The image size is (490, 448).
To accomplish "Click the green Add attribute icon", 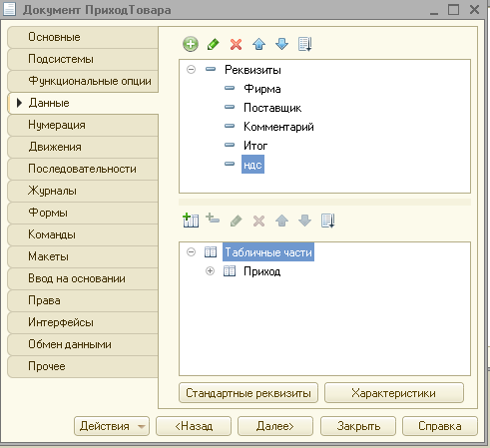I will pyautogui.click(x=191, y=44).
